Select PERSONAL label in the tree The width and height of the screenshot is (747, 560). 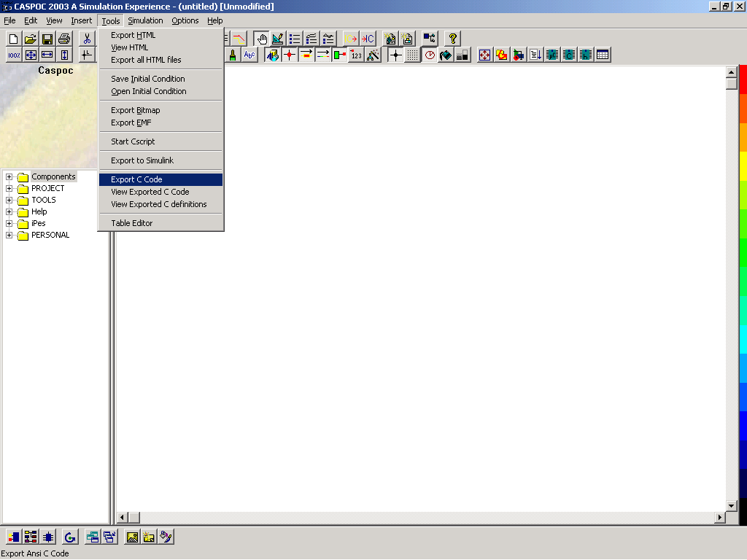coord(50,236)
